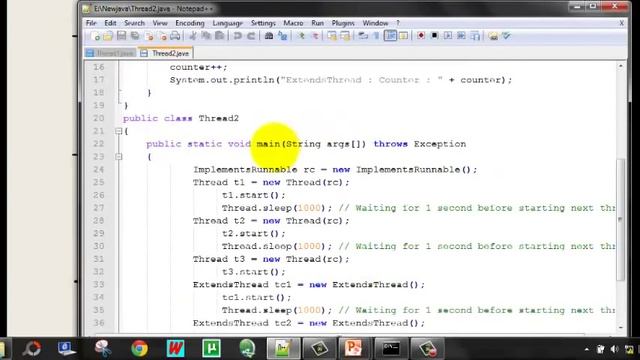Click the Save All toolbar icon
Image resolution: width=640 pixels, height=360 pixels.
(135, 36)
